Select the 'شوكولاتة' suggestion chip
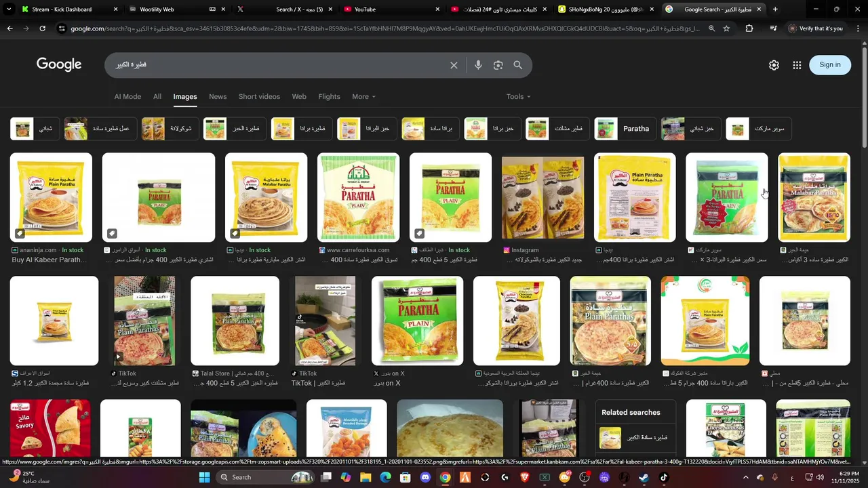Screen dimensions: 868x488 click(169, 129)
